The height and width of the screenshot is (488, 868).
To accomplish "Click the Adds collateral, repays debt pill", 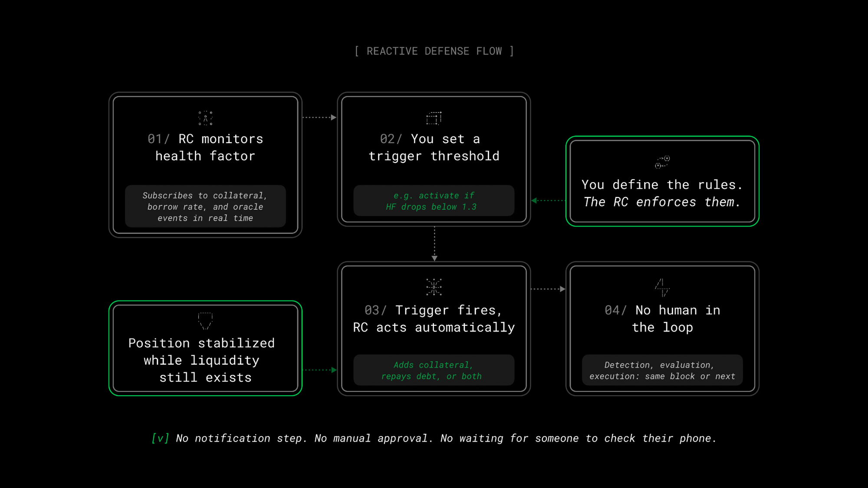I will (x=434, y=370).
